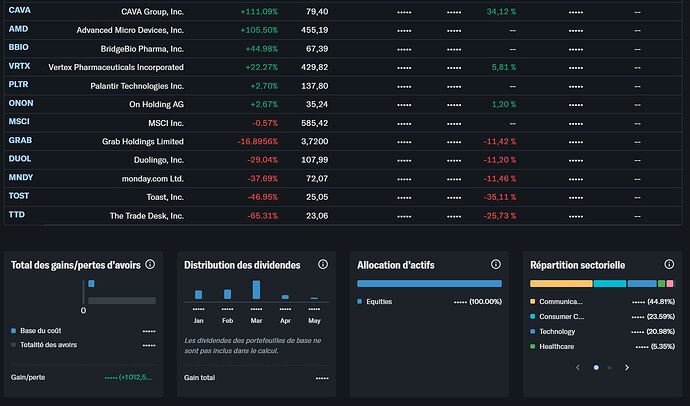Open TOST ticker link
The height and width of the screenshot is (406, 690).
coord(19,196)
